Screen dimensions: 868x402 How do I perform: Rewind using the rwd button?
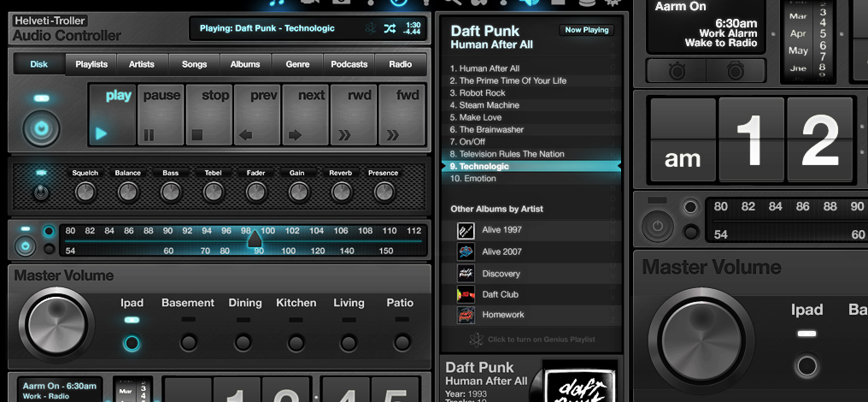354,115
